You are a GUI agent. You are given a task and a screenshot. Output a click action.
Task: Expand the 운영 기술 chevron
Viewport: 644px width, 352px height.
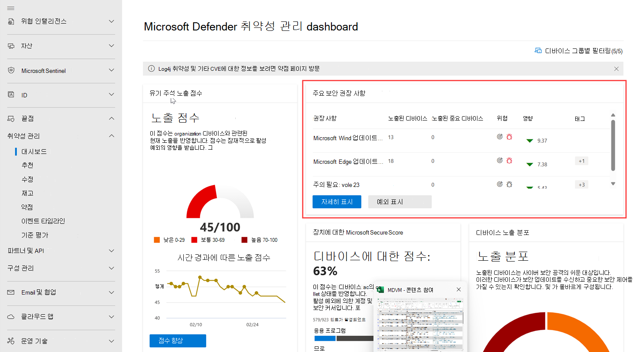112,341
